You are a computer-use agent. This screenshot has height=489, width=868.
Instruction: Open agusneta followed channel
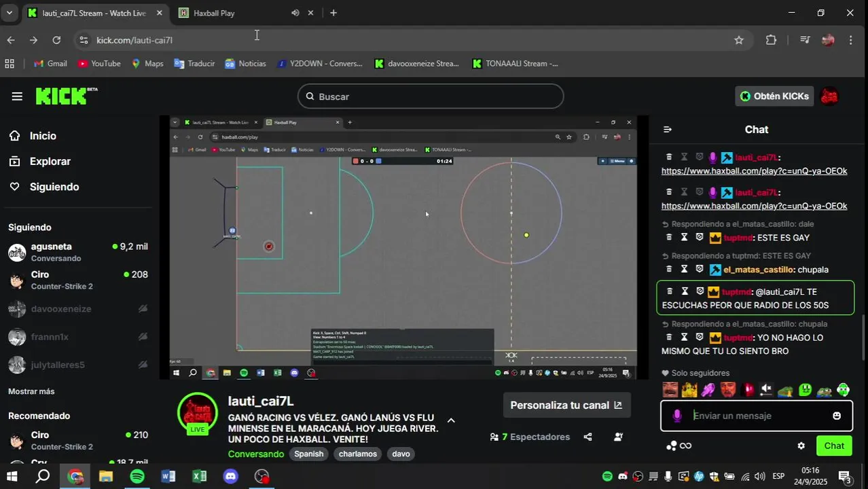coord(77,252)
